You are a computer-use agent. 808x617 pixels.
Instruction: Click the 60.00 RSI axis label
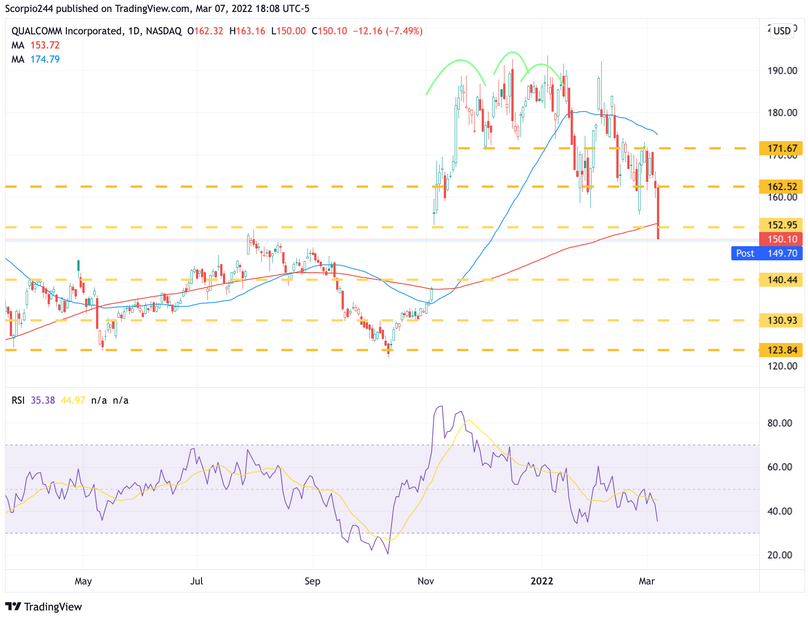pos(780,467)
